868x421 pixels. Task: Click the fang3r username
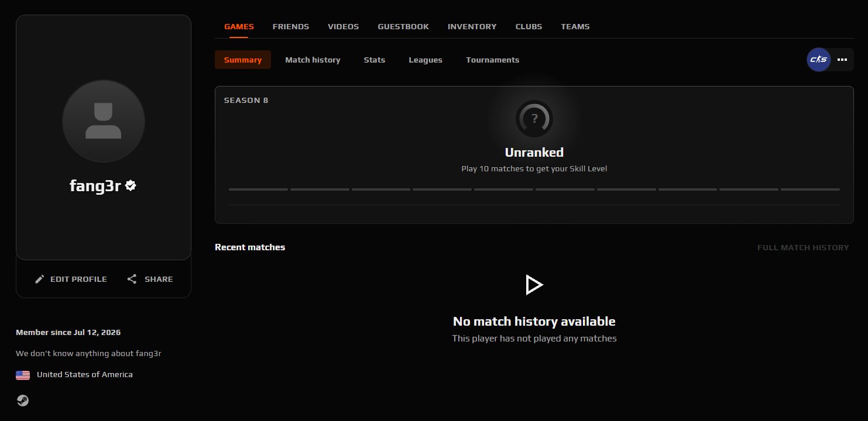point(95,186)
